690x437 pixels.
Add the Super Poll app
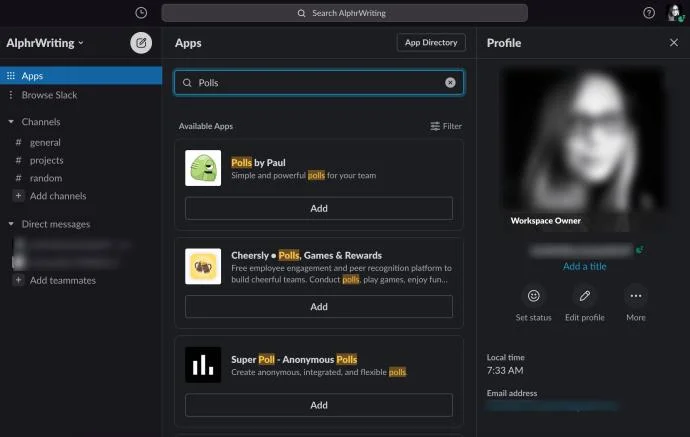(319, 405)
